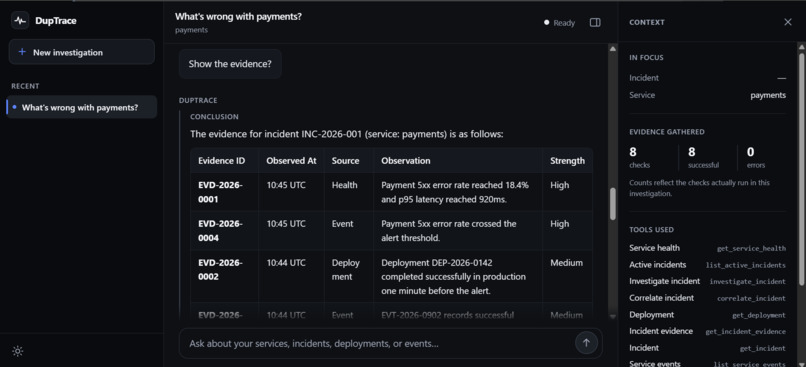Click Medium strength of EVD-2026-0002 row
This screenshot has height=367, width=806.
[x=566, y=263]
